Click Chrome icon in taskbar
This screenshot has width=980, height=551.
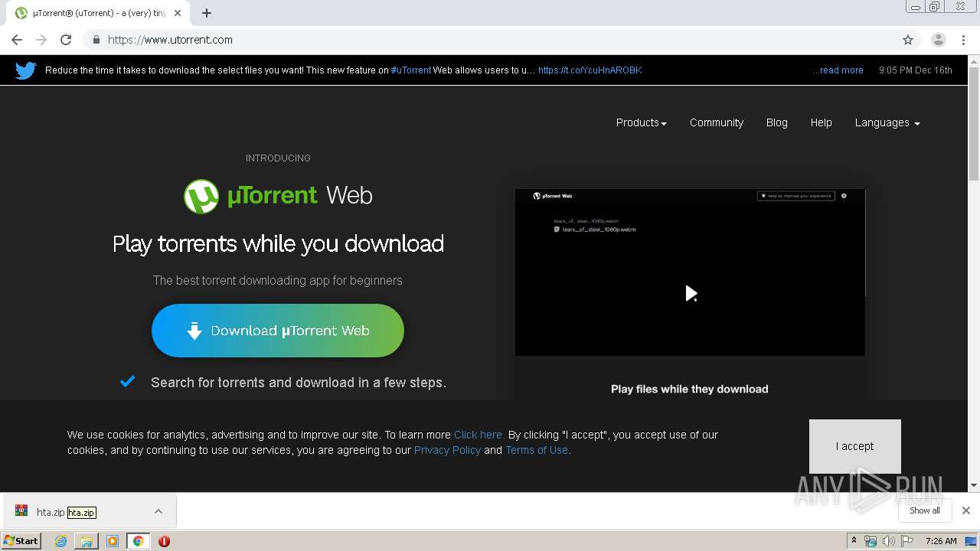pyautogui.click(x=138, y=541)
